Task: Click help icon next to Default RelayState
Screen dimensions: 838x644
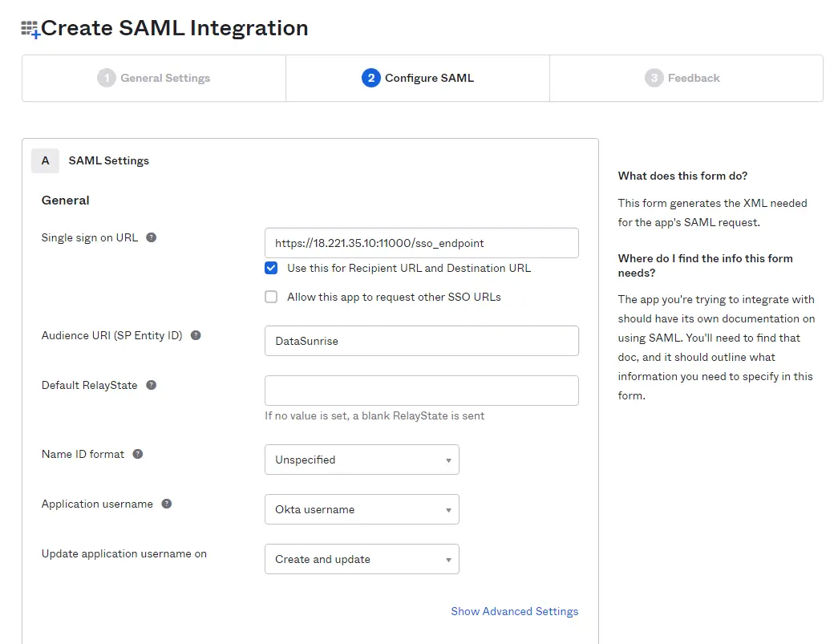Action: click(151, 385)
